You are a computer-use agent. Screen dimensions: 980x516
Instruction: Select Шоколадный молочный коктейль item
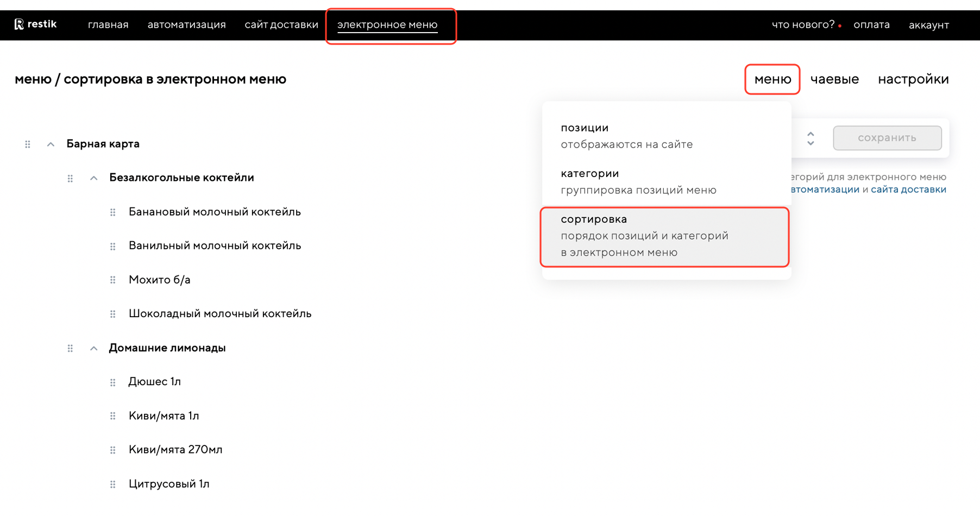(219, 314)
